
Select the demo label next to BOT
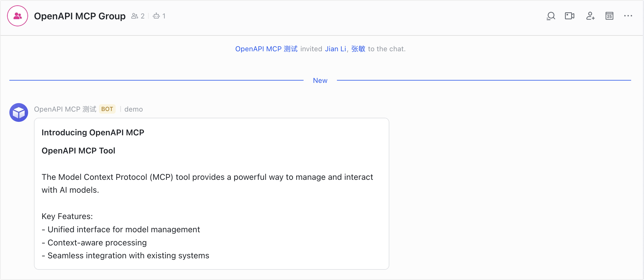tap(133, 109)
